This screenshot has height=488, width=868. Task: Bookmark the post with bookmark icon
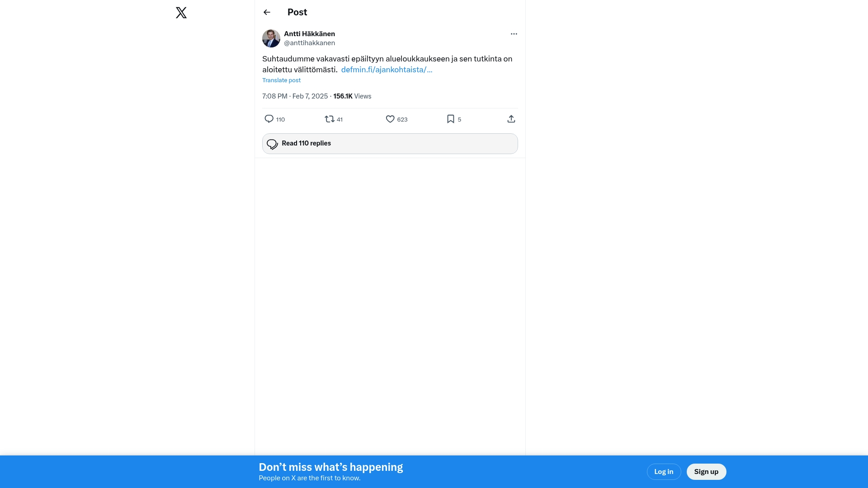pos(450,119)
